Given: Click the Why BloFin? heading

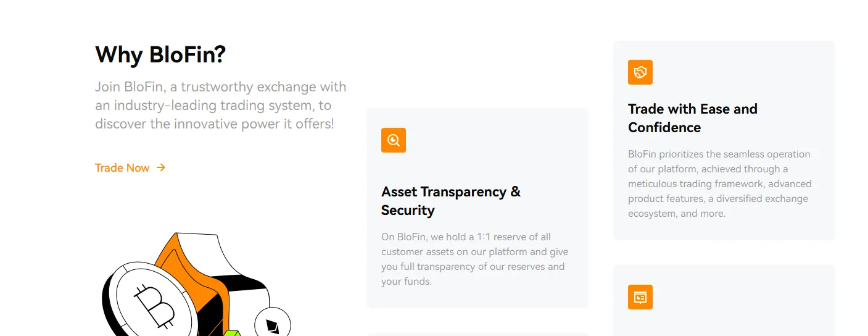Looking at the screenshot, I should (160, 55).
